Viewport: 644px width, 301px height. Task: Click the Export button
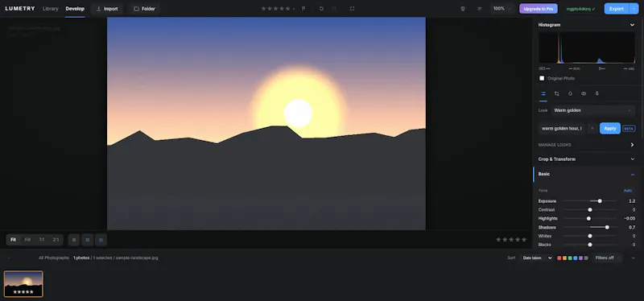617,9
